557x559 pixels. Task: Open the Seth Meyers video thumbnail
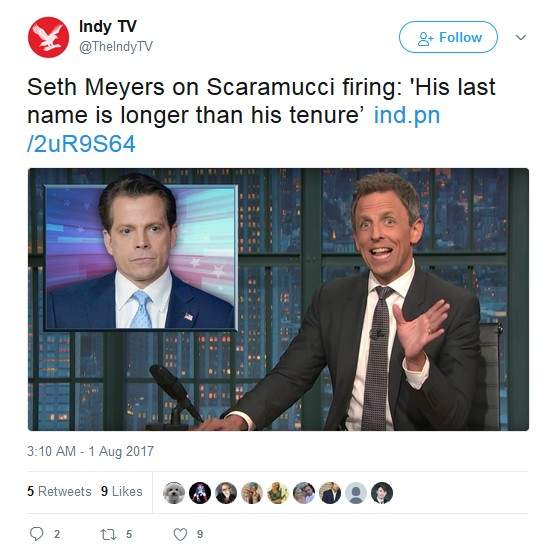click(x=278, y=299)
